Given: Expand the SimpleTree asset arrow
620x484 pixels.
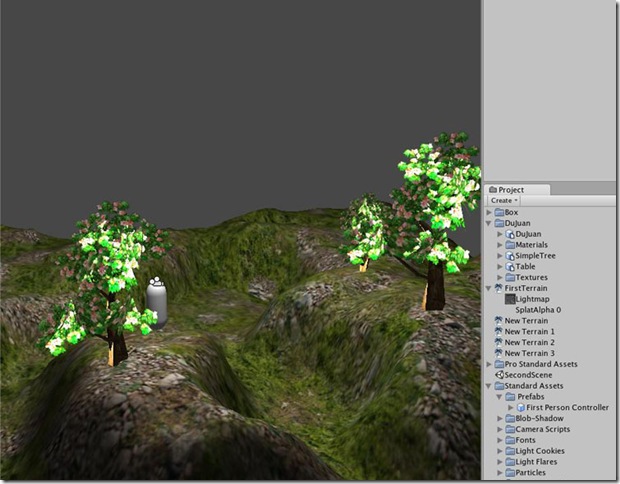Looking at the screenshot, I should pyautogui.click(x=500, y=256).
